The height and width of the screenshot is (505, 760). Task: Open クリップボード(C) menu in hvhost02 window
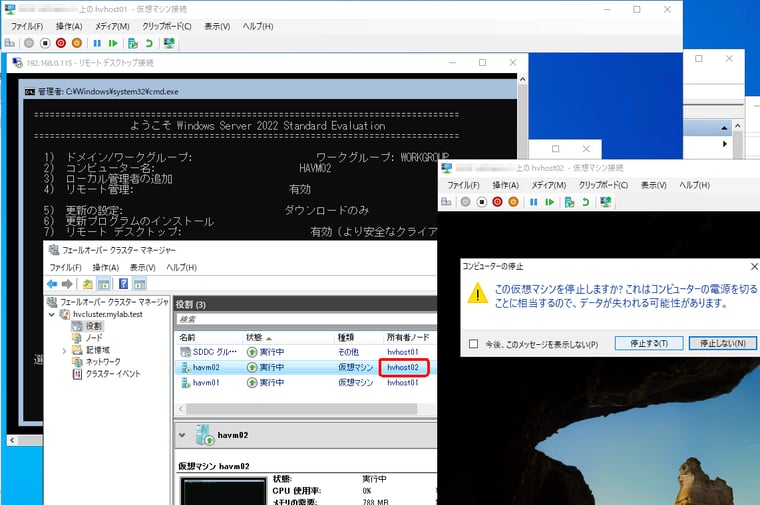pos(603,185)
